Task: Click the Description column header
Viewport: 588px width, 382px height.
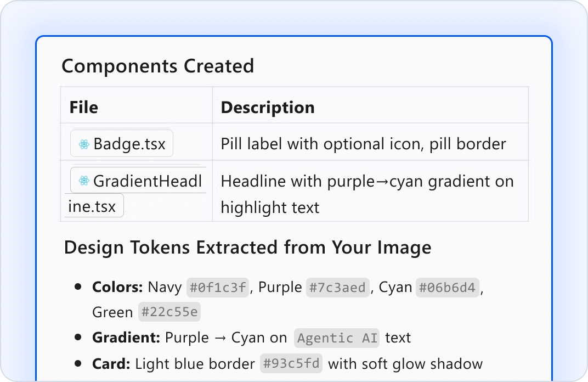Action: pyautogui.click(x=268, y=108)
